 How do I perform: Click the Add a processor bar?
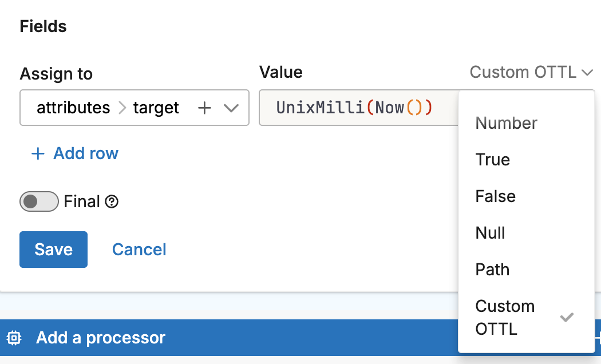229,338
